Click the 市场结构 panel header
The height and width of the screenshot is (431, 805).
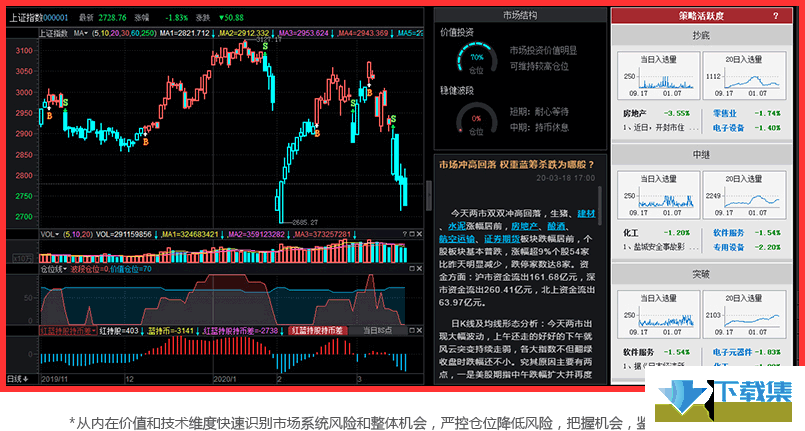pyautogui.click(x=520, y=15)
